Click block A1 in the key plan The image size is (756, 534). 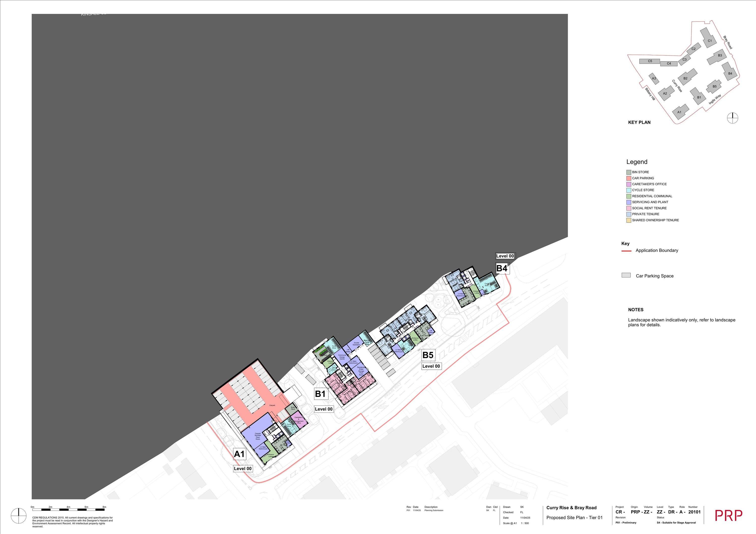(679, 112)
